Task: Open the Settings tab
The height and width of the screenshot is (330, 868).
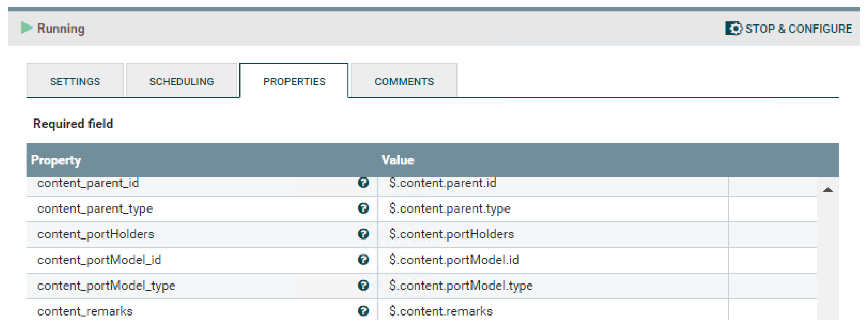Action: [75, 82]
